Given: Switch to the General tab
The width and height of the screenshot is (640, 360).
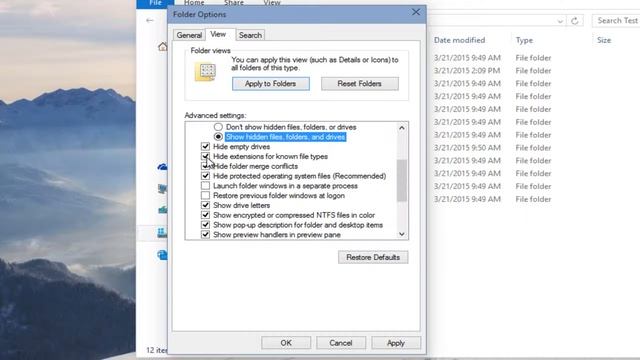Looking at the screenshot, I should coord(189,36).
